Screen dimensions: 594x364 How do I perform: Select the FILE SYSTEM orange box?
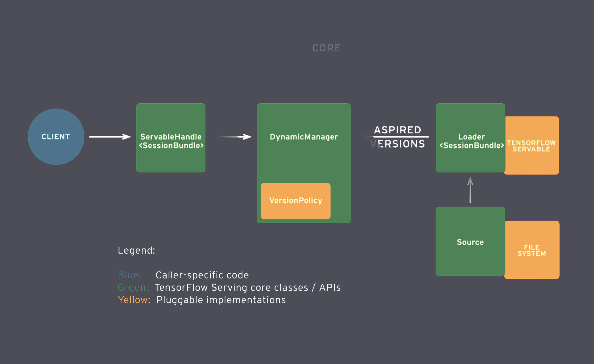click(532, 250)
